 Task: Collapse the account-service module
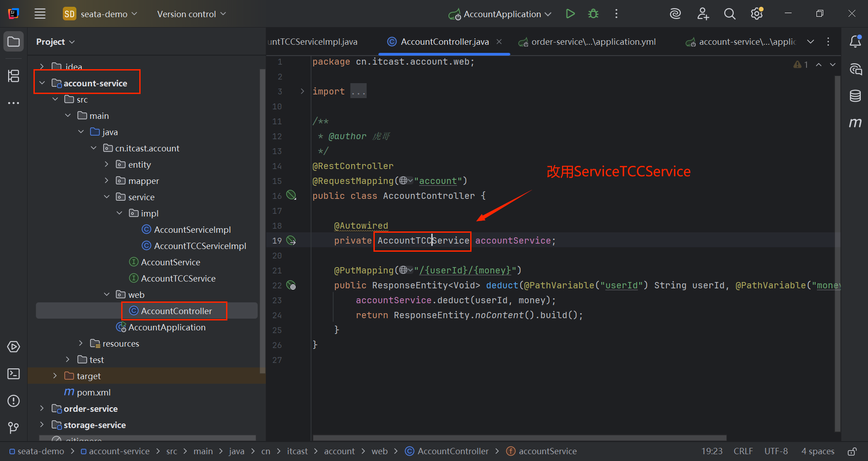(42, 83)
